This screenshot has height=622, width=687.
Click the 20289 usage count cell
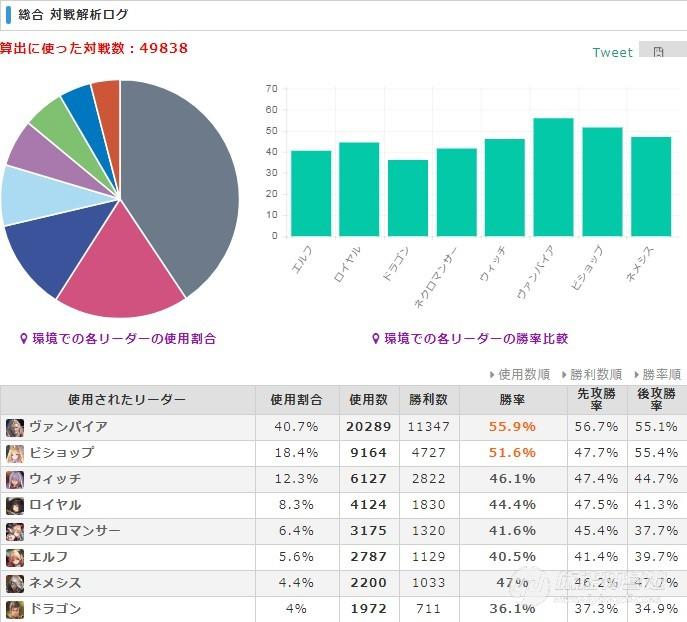[368, 427]
